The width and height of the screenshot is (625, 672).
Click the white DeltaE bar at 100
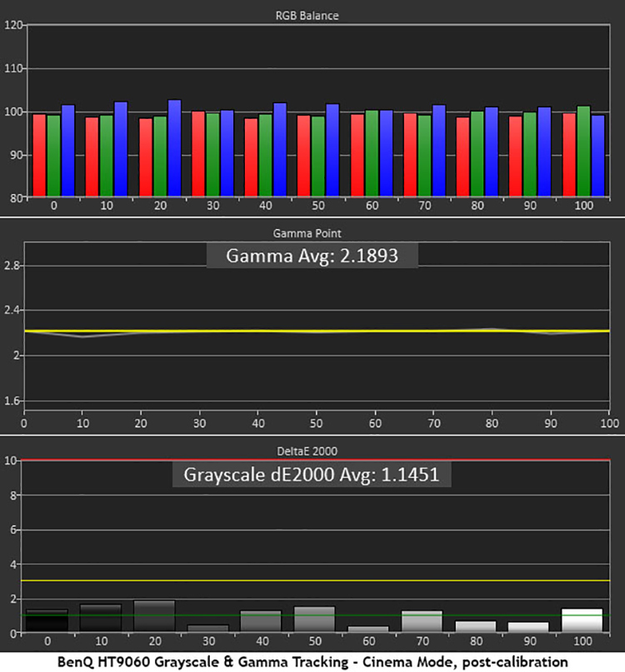point(581,620)
